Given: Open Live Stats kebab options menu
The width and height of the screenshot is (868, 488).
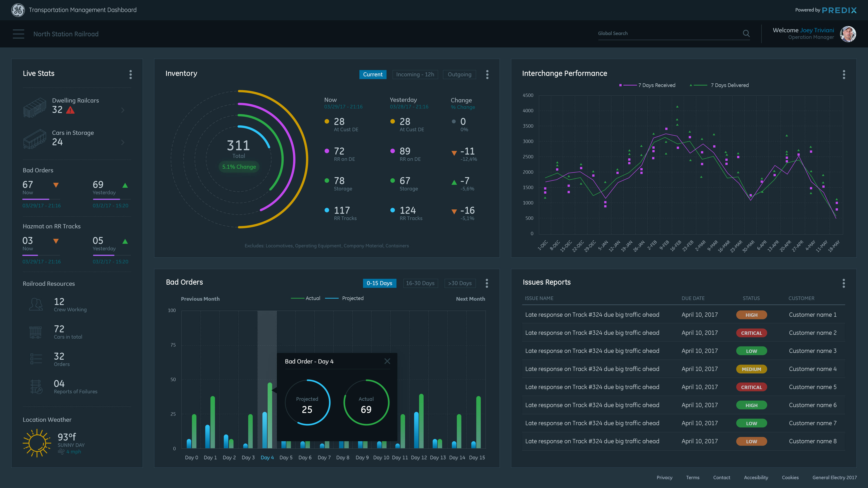Looking at the screenshot, I should point(131,74).
